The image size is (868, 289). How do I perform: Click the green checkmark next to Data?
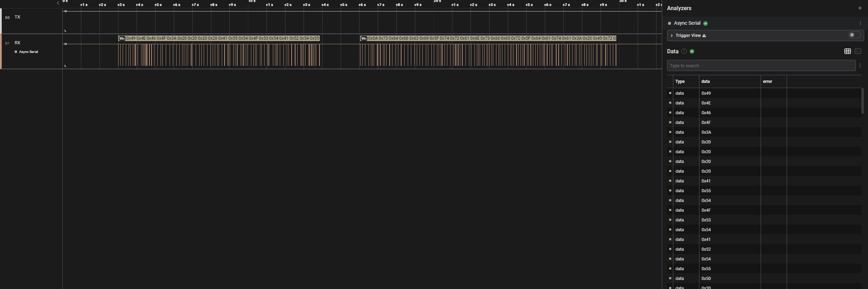[x=692, y=51]
